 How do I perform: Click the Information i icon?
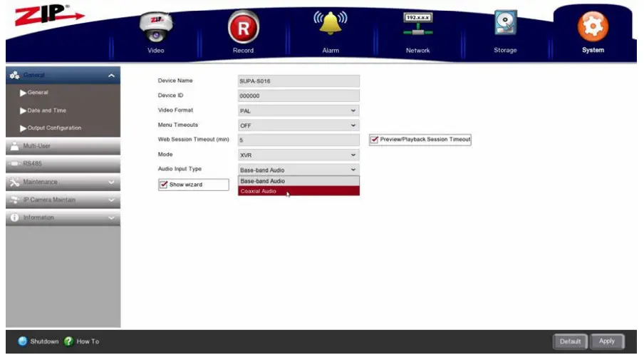point(15,217)
